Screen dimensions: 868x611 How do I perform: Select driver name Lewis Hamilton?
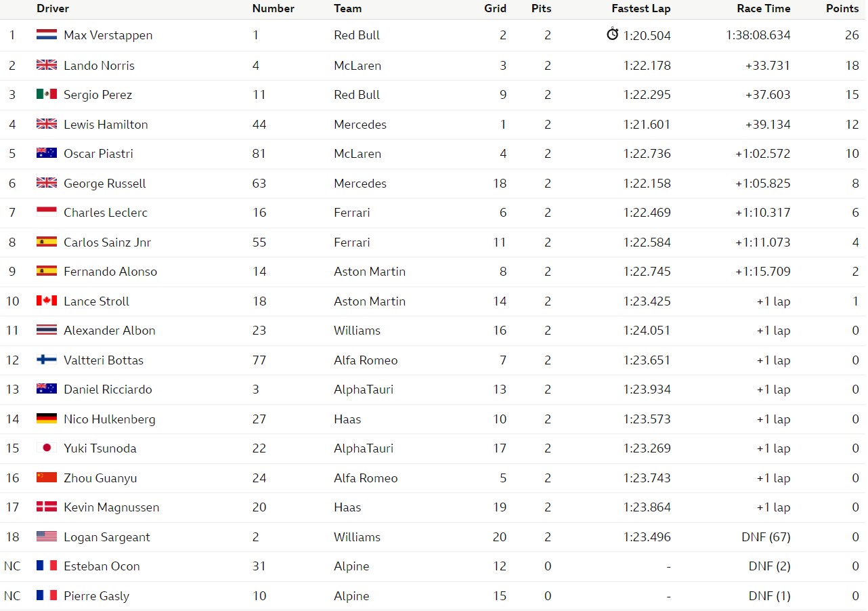106,124
